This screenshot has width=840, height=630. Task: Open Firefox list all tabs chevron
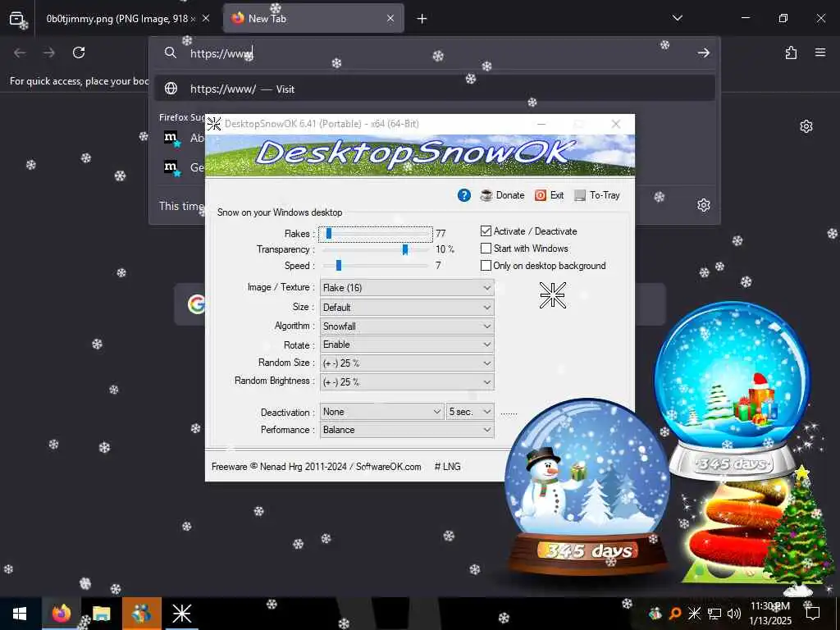point(677,18)
